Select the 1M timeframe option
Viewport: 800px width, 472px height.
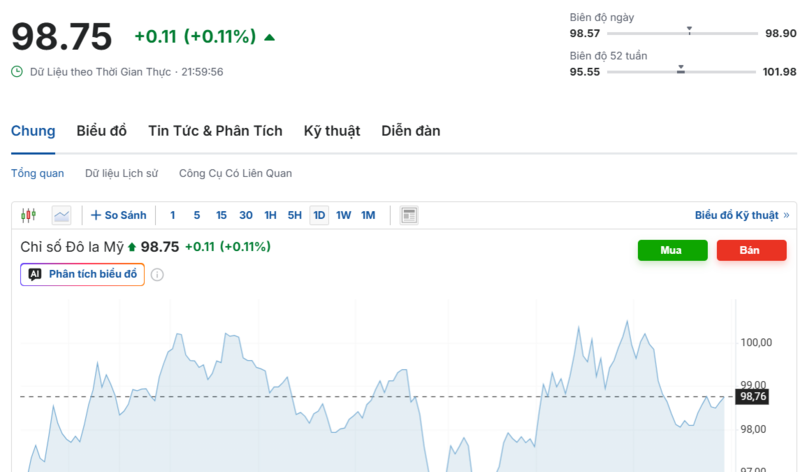click(x=368, y=215)
